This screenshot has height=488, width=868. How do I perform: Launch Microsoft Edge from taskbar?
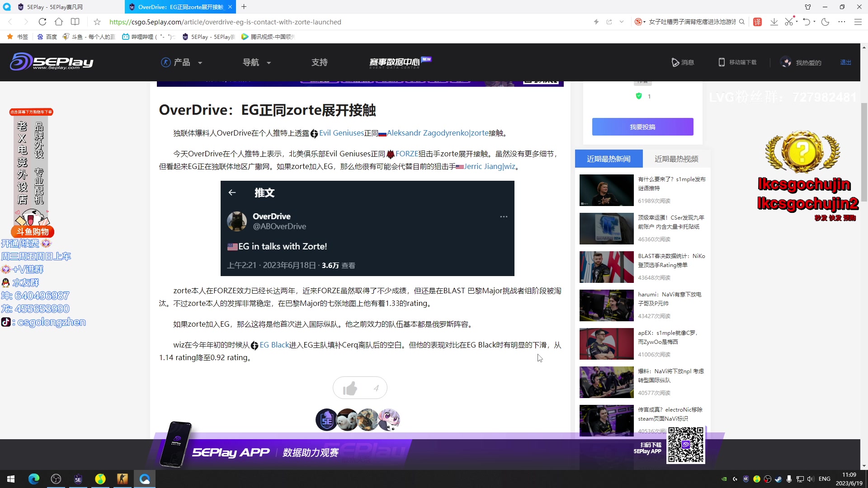(34, 479)
